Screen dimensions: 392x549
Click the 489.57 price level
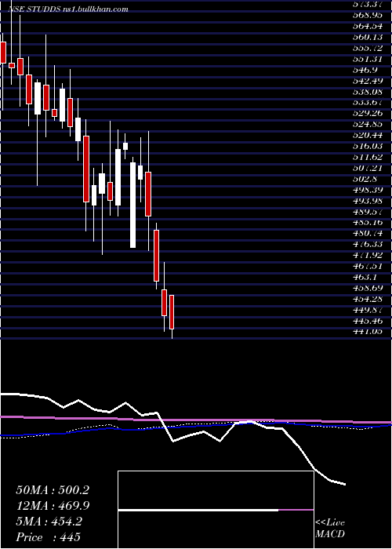[369, 211]
